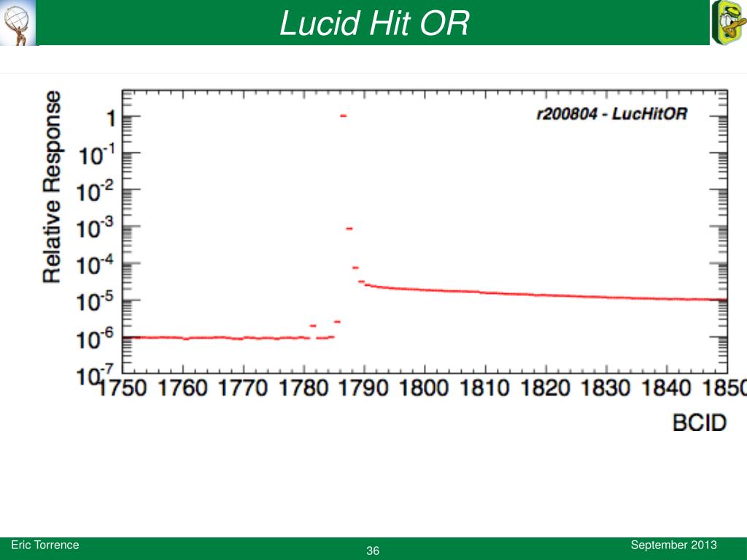Click the plot label 'r200804 - LucHitOR'
747x560 pixels.
click(x=612, y=114)
